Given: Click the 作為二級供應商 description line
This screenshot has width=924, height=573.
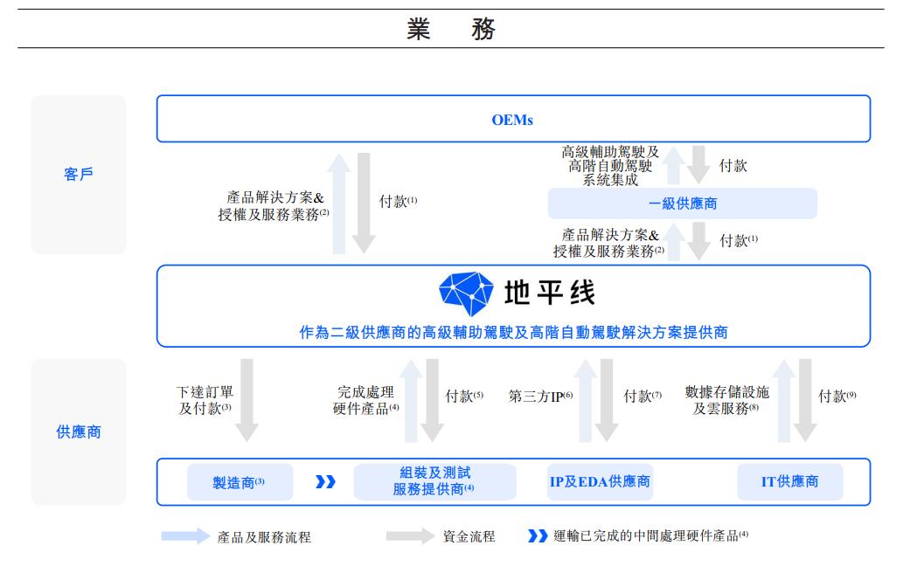Looking at the screenshot, I should pyautogui.click(x=513, y=333).
